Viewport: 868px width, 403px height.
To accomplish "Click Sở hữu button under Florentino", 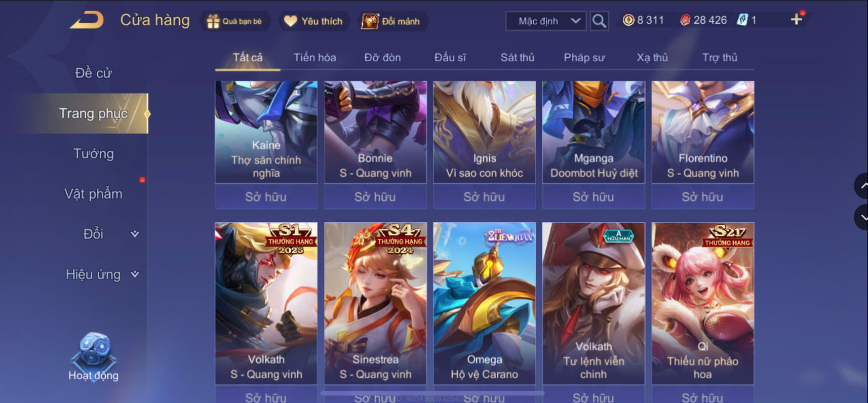I will 702,197.
